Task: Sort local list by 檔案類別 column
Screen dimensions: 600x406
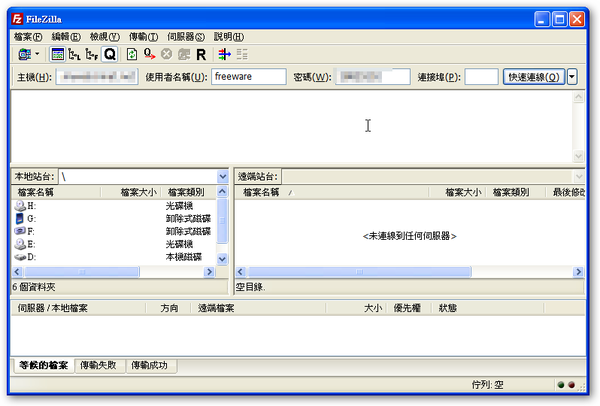Action: click(x=186, y=192)
